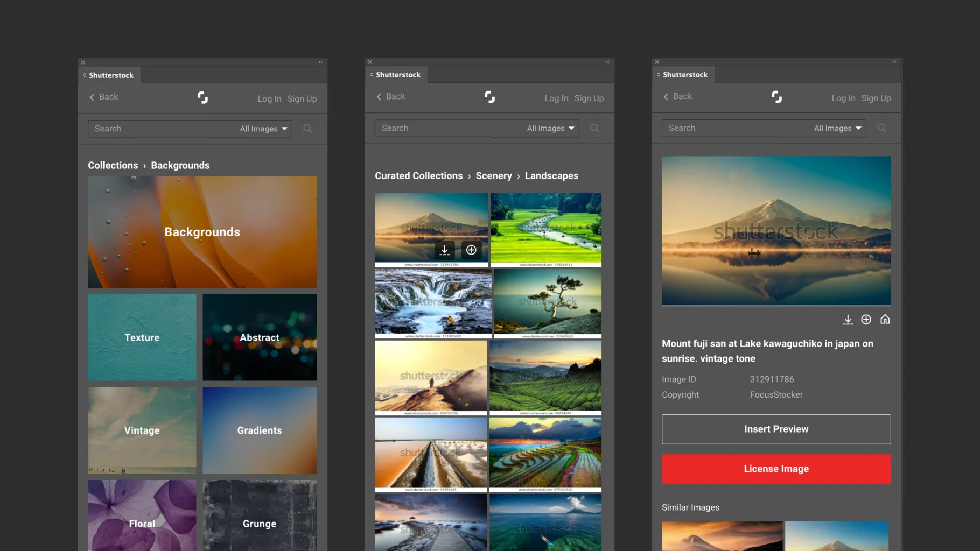Click copyright name FocusStocker
The width and height of the screenshot is (980, 551).
pos(776,395)
